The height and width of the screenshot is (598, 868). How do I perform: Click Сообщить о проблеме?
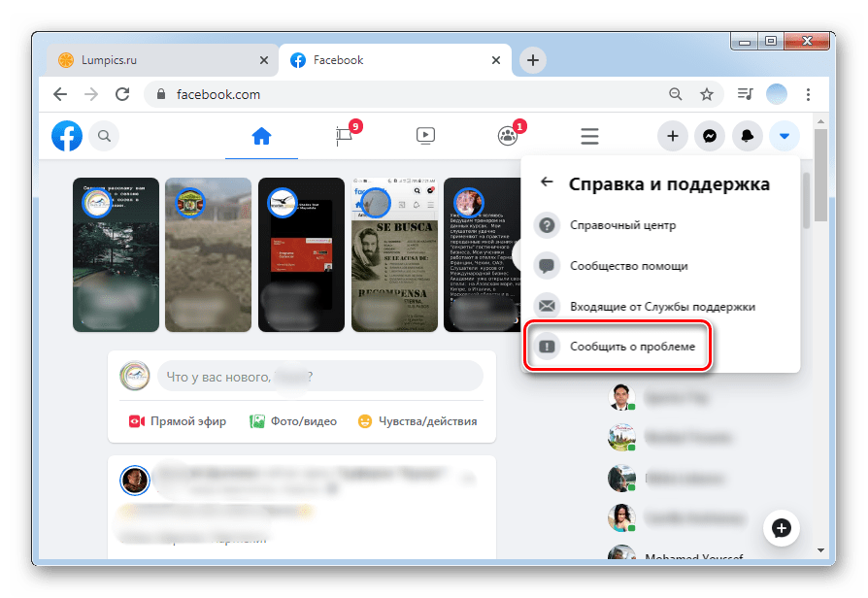pyautogui.click(x=619, y=347)
